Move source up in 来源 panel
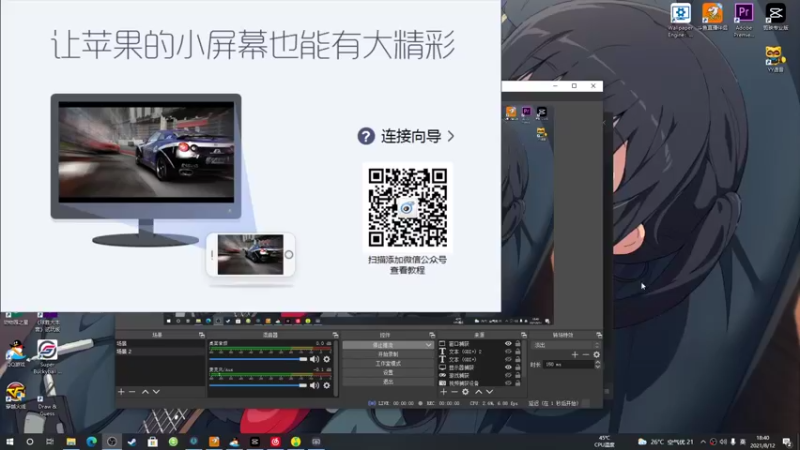The height and width of the screenshot is (450, 800). coord(479,392)
